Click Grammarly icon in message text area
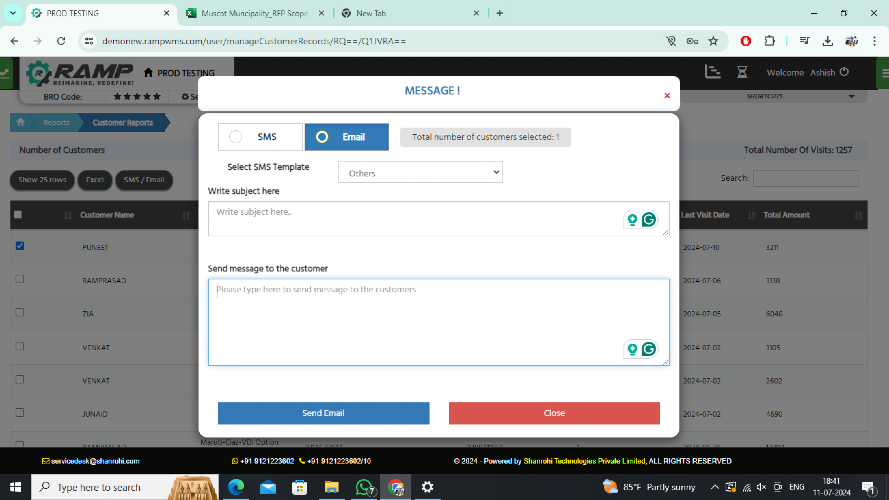 tap(649, 349)
